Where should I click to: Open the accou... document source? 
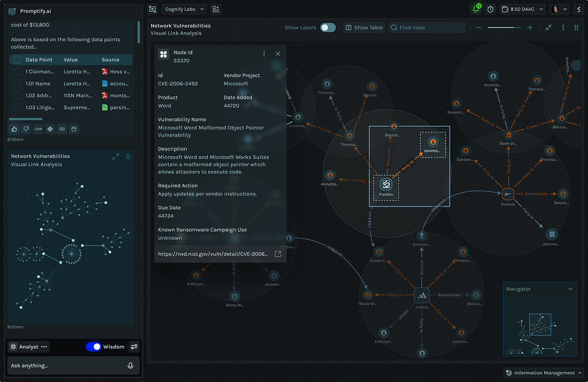[116, 83]
